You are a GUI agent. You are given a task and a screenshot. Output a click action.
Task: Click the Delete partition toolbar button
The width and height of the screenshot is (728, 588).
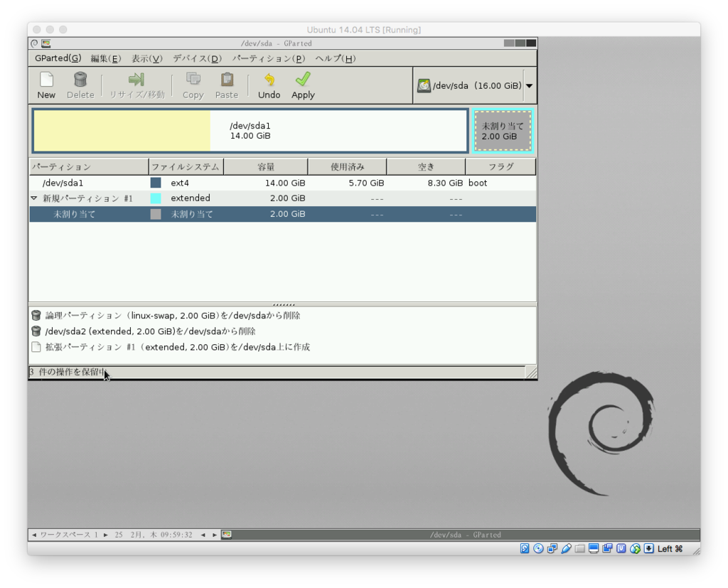80,86
